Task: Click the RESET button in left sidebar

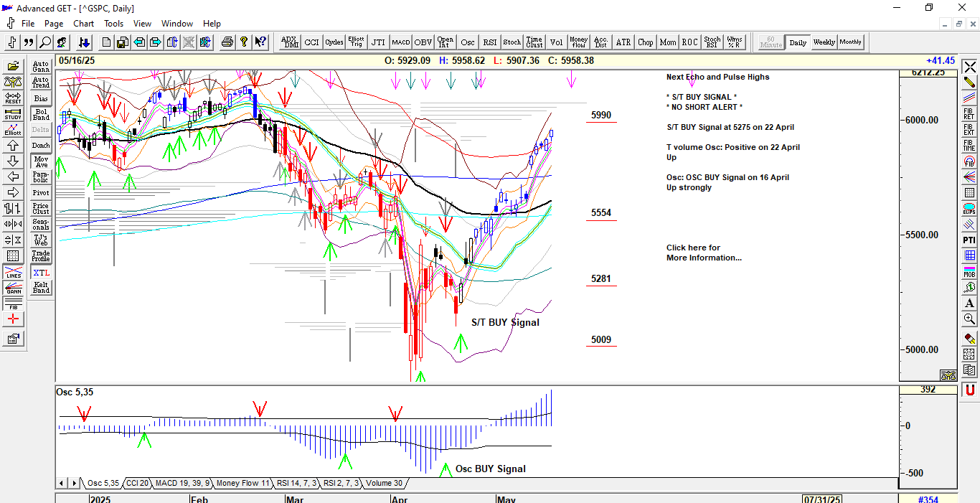Action: tap(13, 98)
